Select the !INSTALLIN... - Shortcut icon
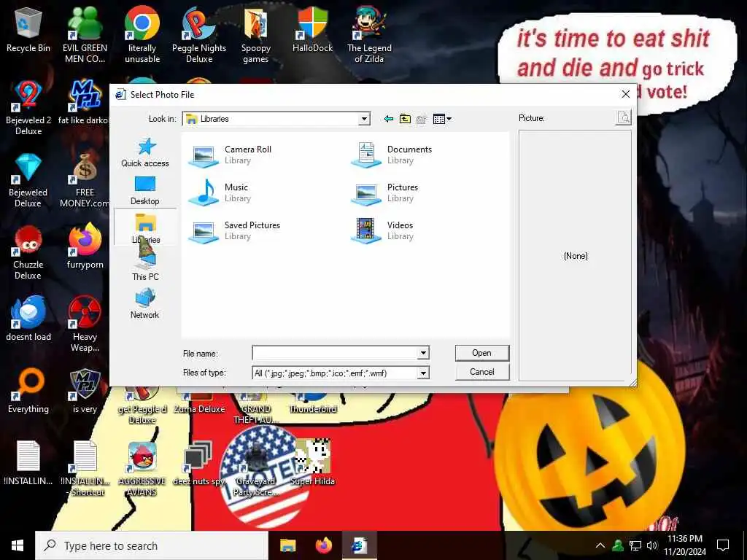Screen dimensions: 747x560 [85, 469]
